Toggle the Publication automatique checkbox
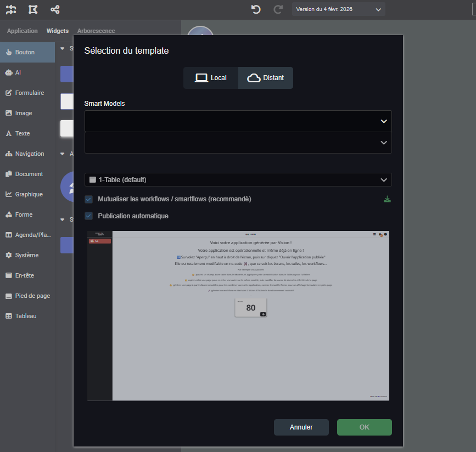Screen dimensions: 476x452 88,216
